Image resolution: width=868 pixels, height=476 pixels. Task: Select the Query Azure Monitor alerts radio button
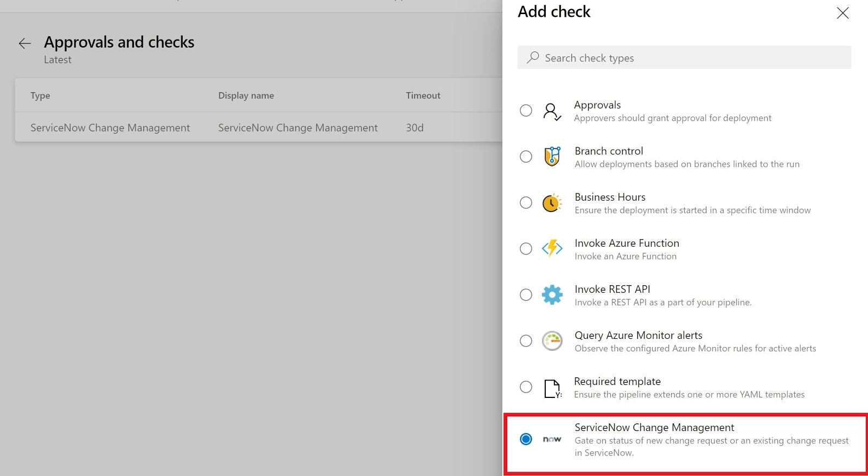[526, 341]
